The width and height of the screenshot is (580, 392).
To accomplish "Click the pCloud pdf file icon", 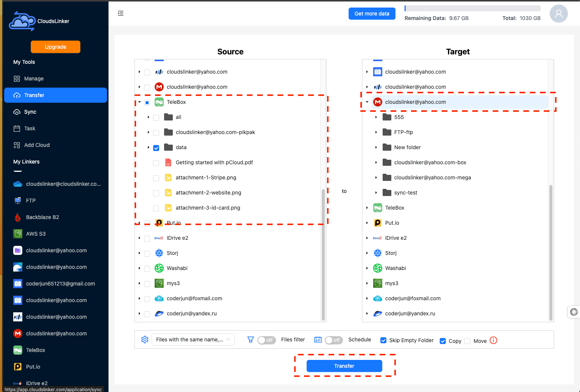I will coord(168,162).
